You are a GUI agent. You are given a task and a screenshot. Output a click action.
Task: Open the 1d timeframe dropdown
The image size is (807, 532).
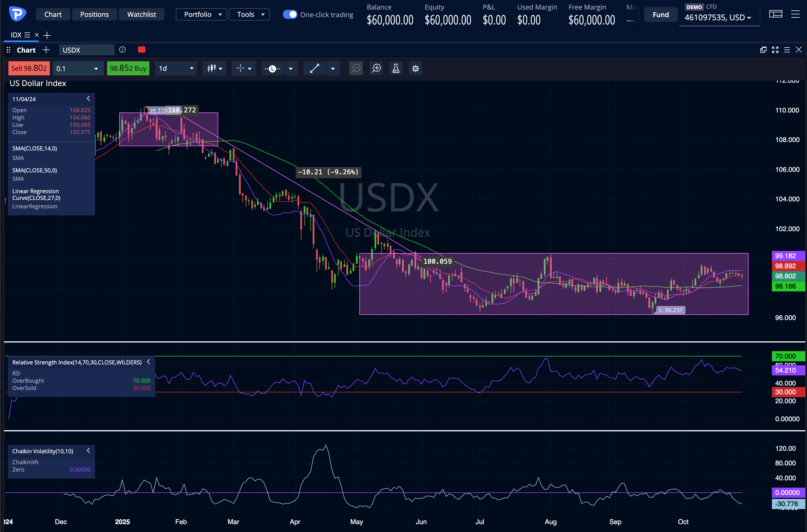(176, 68)
